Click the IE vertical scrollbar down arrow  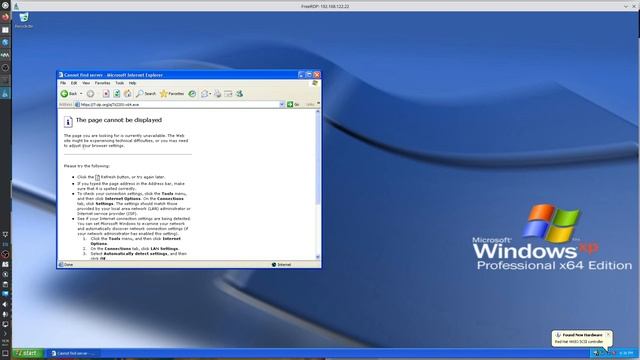pyautogui.click(x=318, y=257)
